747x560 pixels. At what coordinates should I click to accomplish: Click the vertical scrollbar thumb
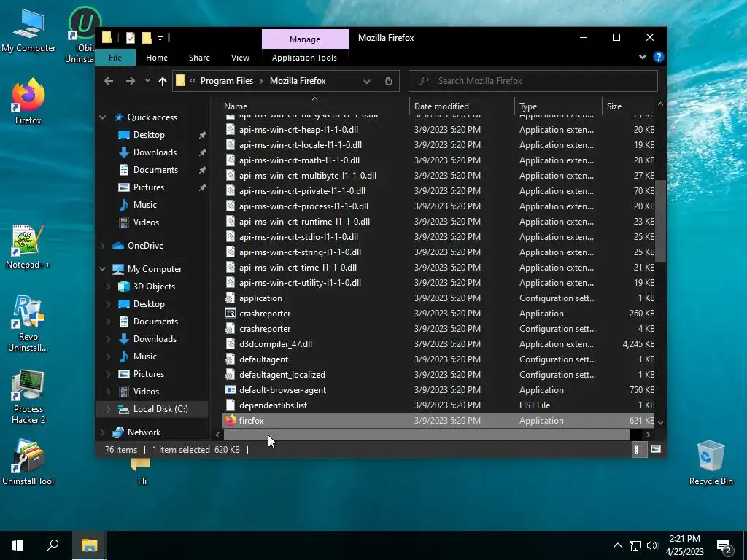(x=660, y=221)
